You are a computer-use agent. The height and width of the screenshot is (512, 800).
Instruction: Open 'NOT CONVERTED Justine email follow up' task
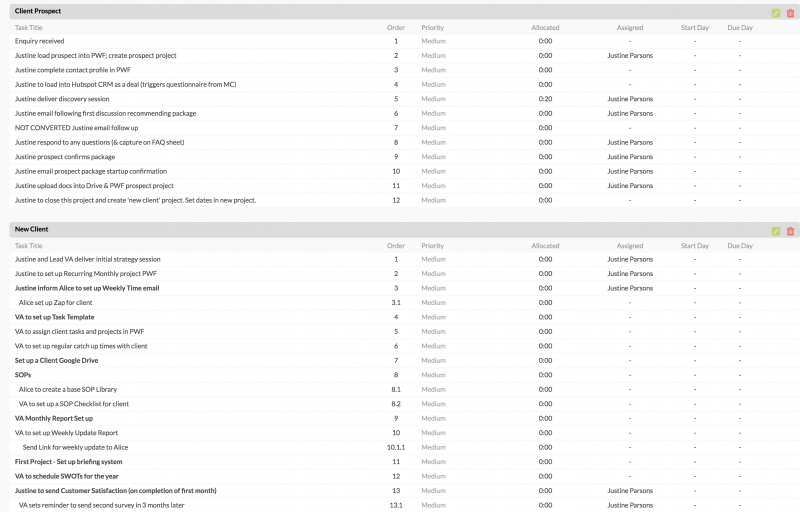[77, 128]
